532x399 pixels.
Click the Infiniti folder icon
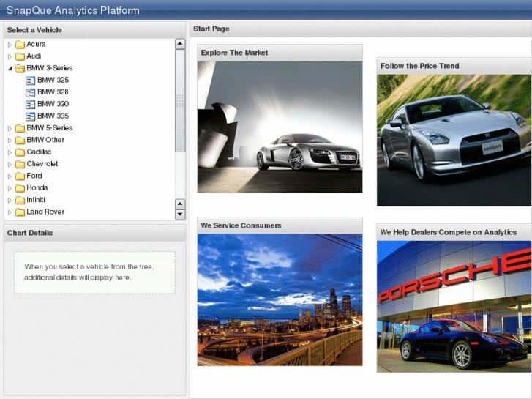coord(20,200)
